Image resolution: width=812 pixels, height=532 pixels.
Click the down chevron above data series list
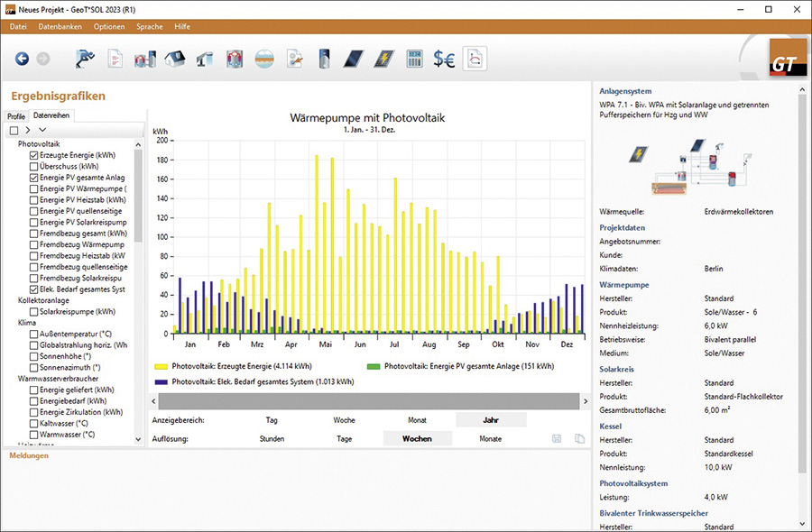tap(42, 131)
